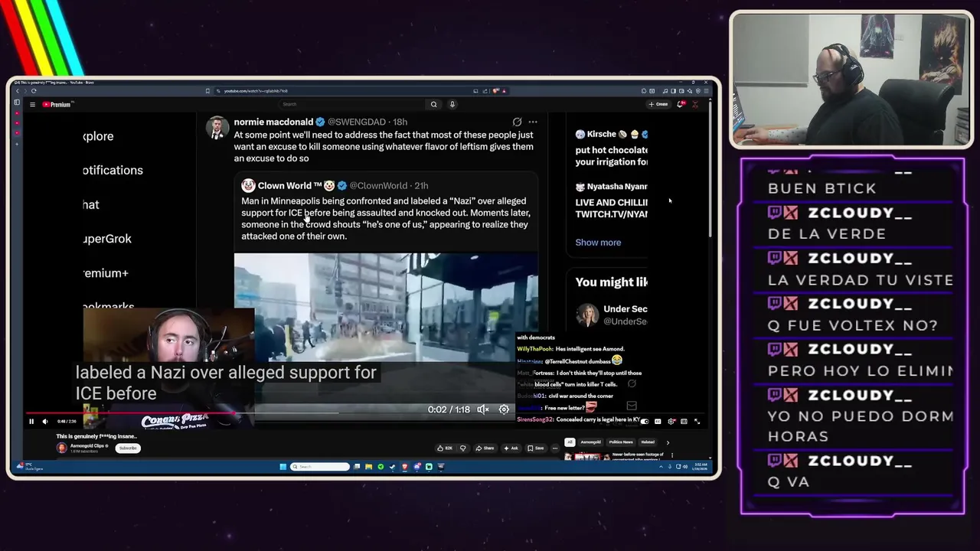Start voice search with microphone icon
The width and height of the screenshot is (980, 551).
452,104
